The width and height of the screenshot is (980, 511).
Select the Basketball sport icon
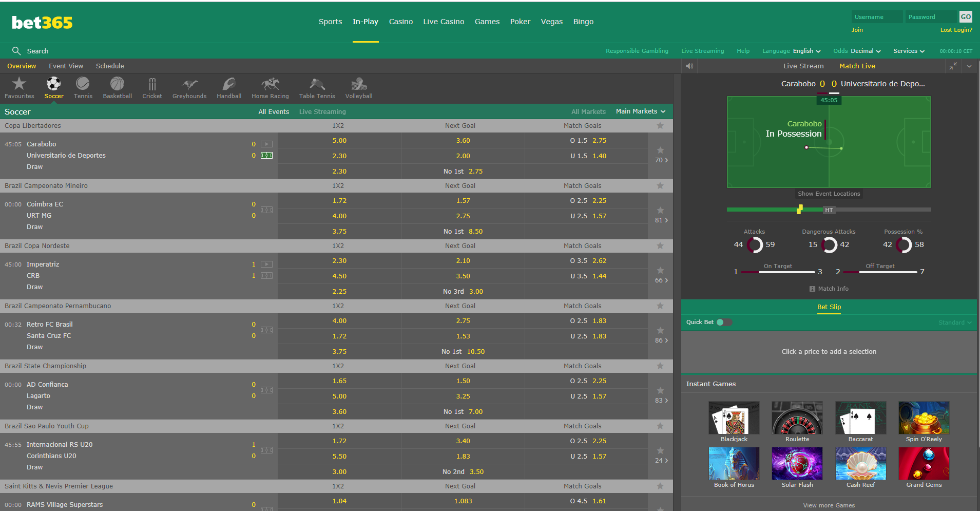tap(117, 87)
